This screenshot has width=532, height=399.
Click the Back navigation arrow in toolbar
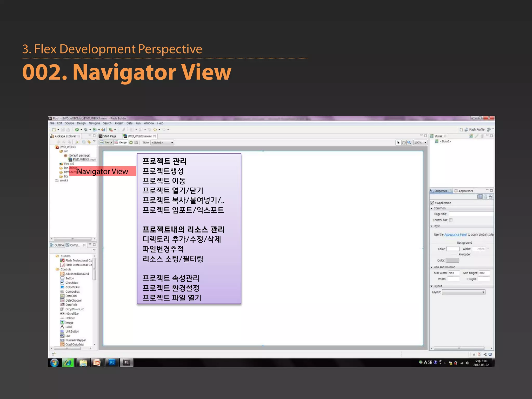click(x=155, y=129)
